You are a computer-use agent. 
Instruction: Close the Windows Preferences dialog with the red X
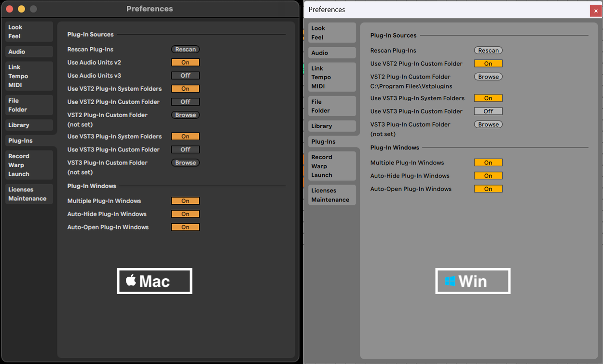596,11
